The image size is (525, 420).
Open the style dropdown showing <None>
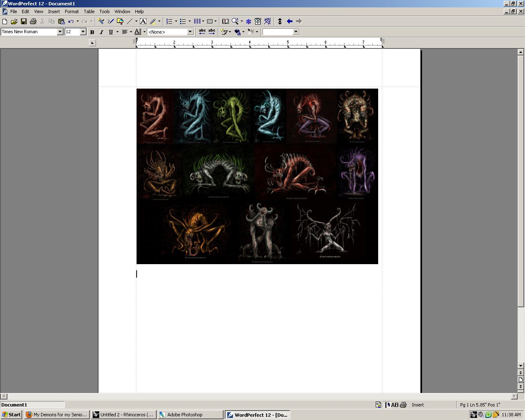[190, 32]
